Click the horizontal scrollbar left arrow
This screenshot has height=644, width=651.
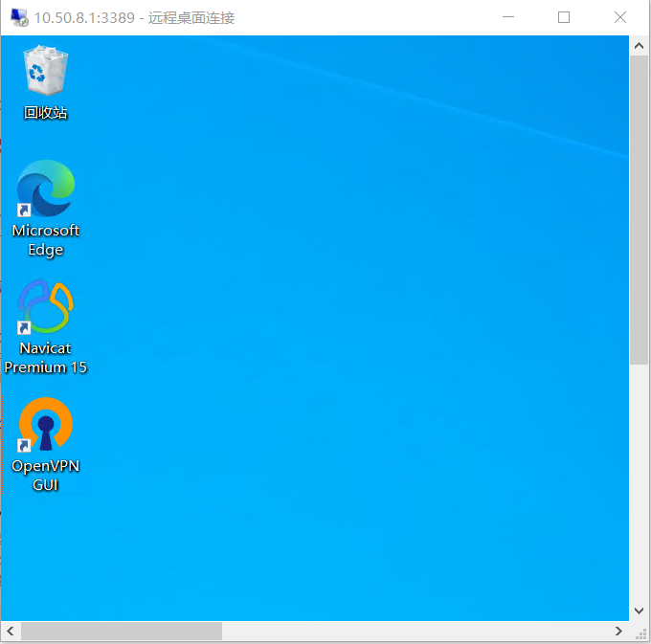point(11,632)
